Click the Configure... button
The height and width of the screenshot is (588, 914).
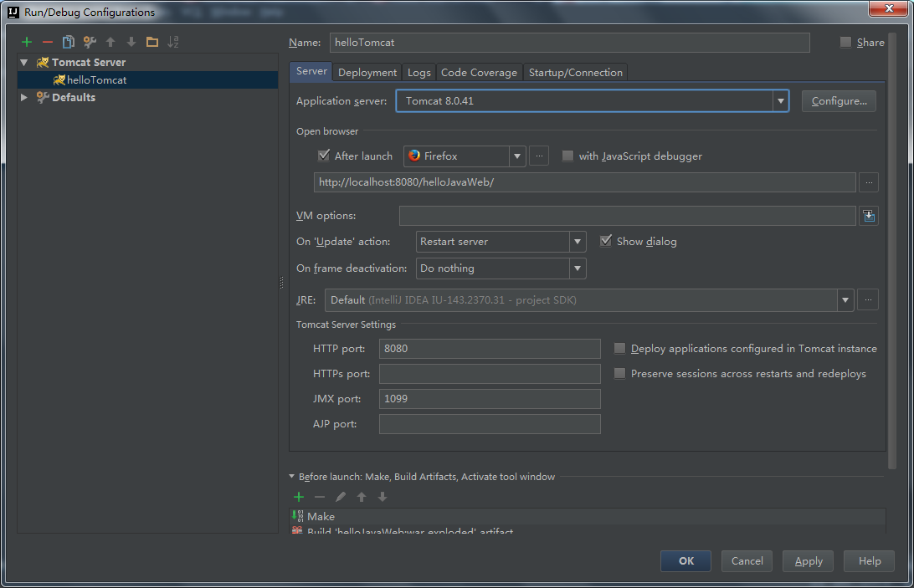click(x=839, y=101)
